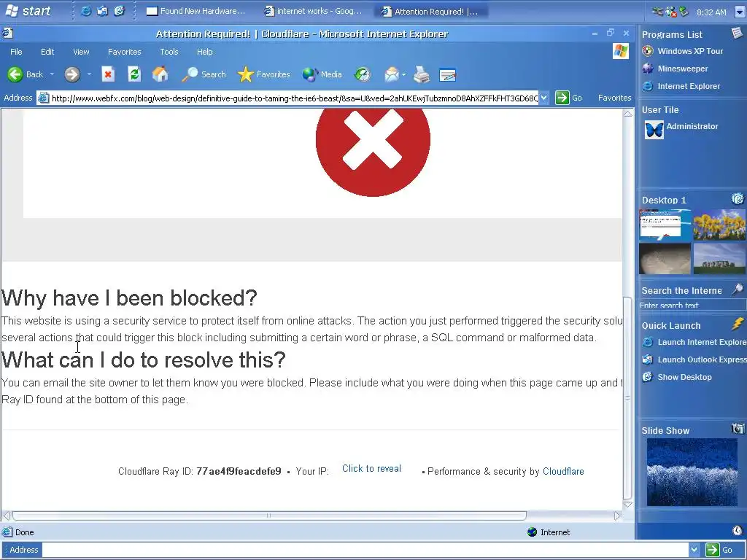
Task: Open Internet Explorer in Programs List
Action: coord(681,86)
